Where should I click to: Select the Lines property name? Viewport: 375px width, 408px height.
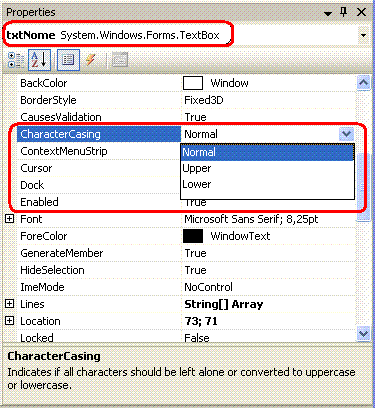(32, 304)
